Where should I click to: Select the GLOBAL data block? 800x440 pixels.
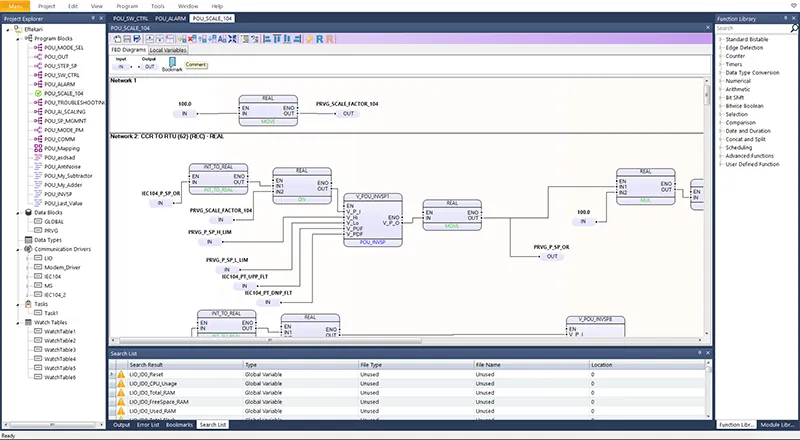pos(54,222)
